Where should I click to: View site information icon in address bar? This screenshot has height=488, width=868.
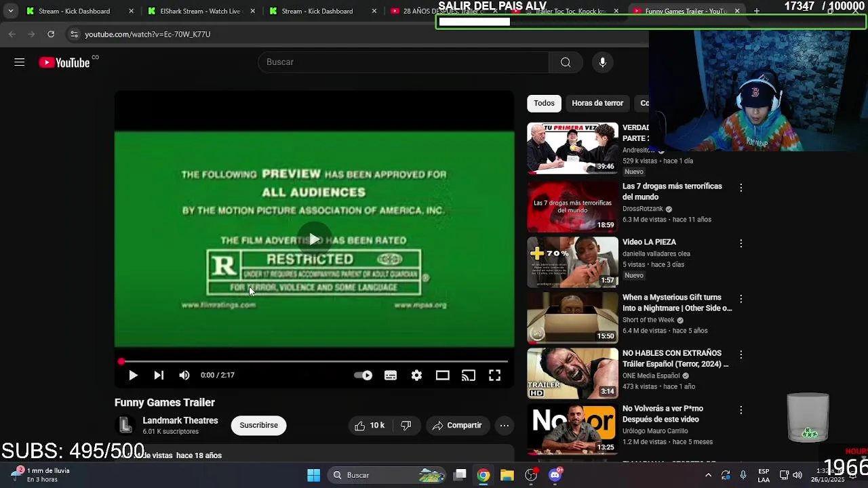click(74, 34)
